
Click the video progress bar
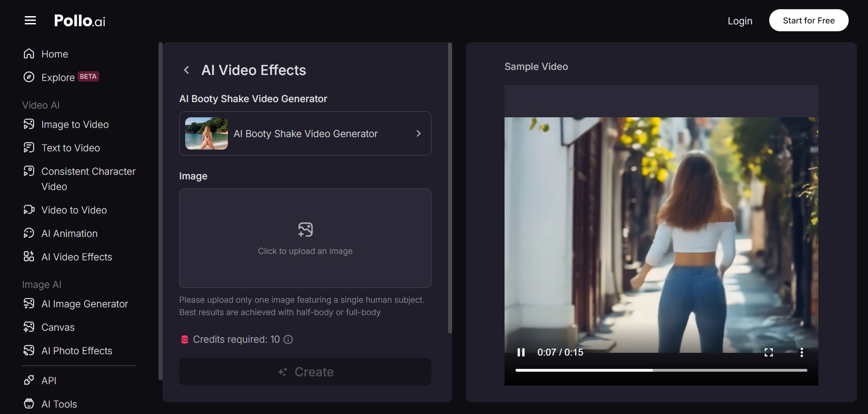(661, 370)
